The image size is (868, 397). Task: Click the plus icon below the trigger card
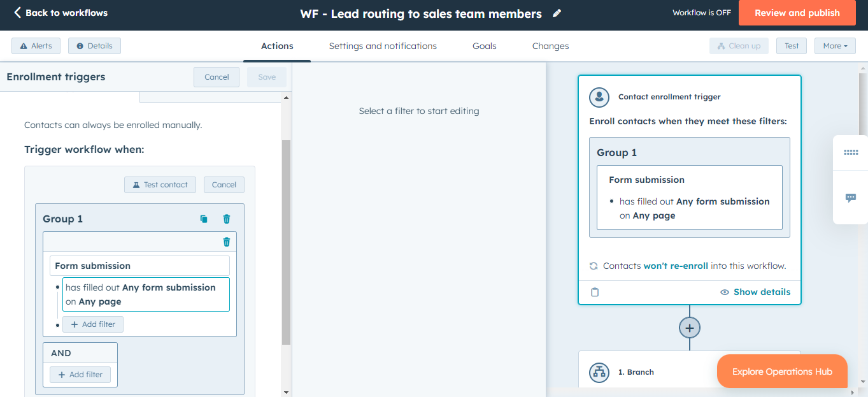click(x=689, y=328)
